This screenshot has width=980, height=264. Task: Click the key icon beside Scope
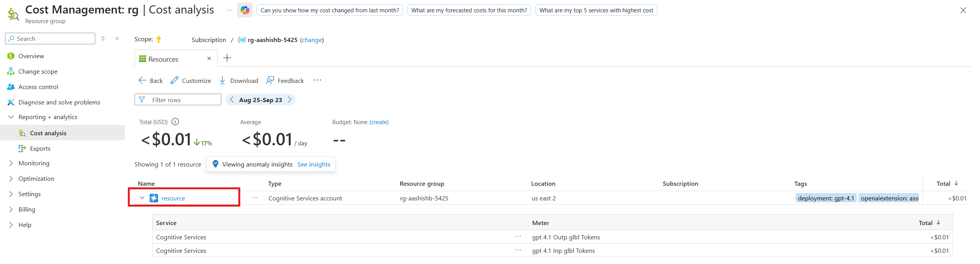159,39
